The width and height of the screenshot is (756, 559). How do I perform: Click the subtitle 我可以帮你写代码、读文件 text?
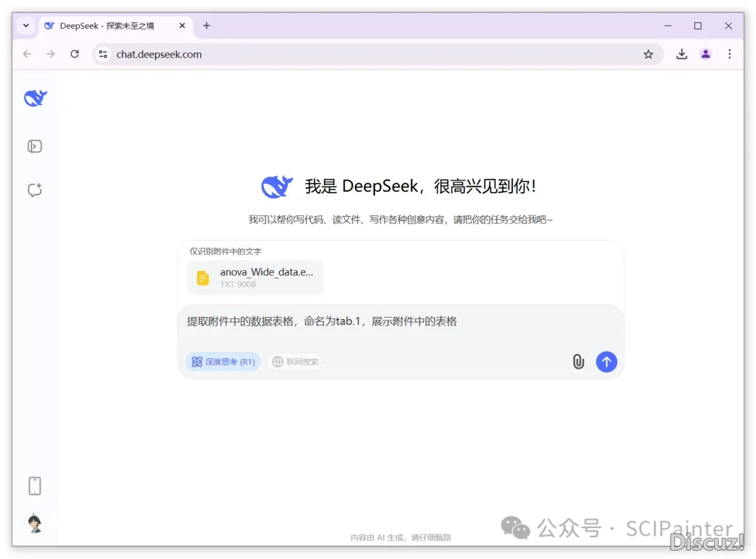[x=400, y=220]
